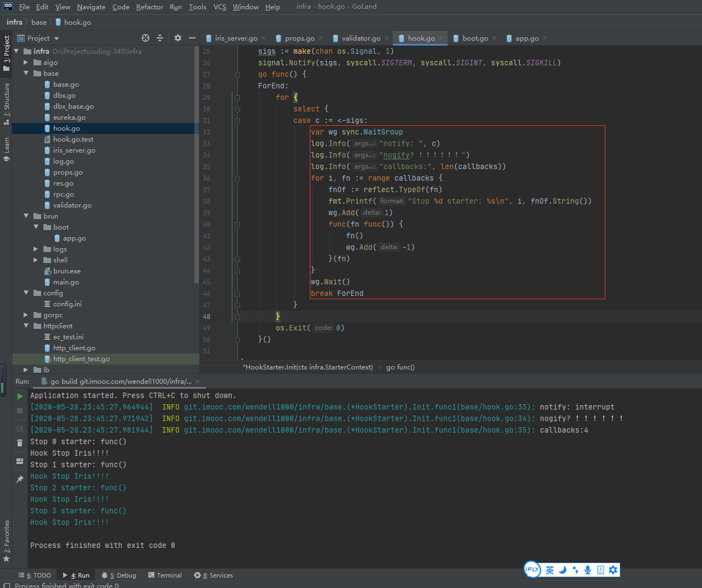Open the Refactor menu
The width and height of the screenshot is (702, 588).
(149, 7)
